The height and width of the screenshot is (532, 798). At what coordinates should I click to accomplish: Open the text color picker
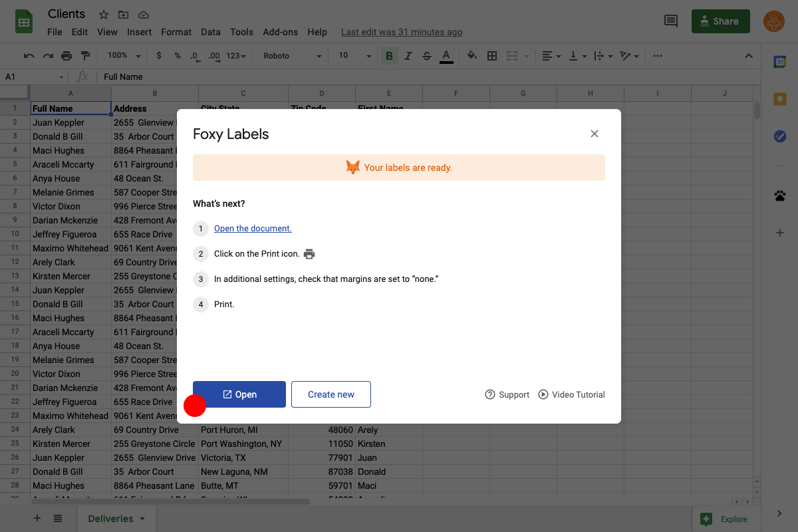pos(446,56)
